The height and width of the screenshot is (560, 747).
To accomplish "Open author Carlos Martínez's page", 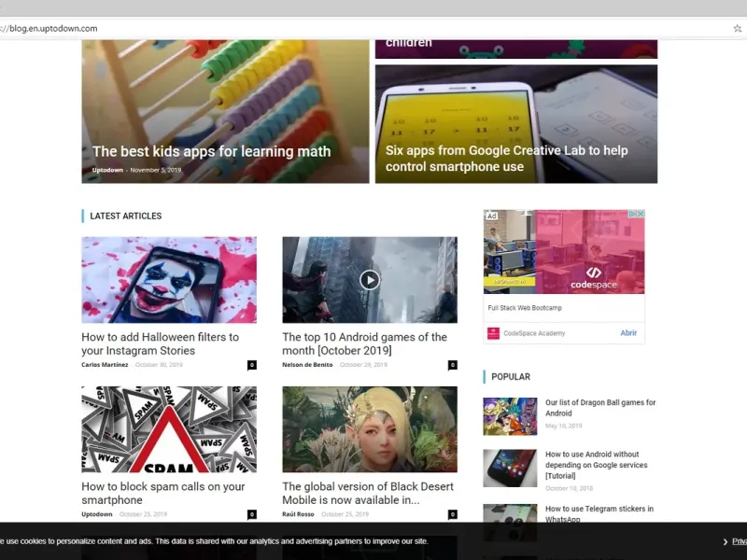I will (105, 365).
